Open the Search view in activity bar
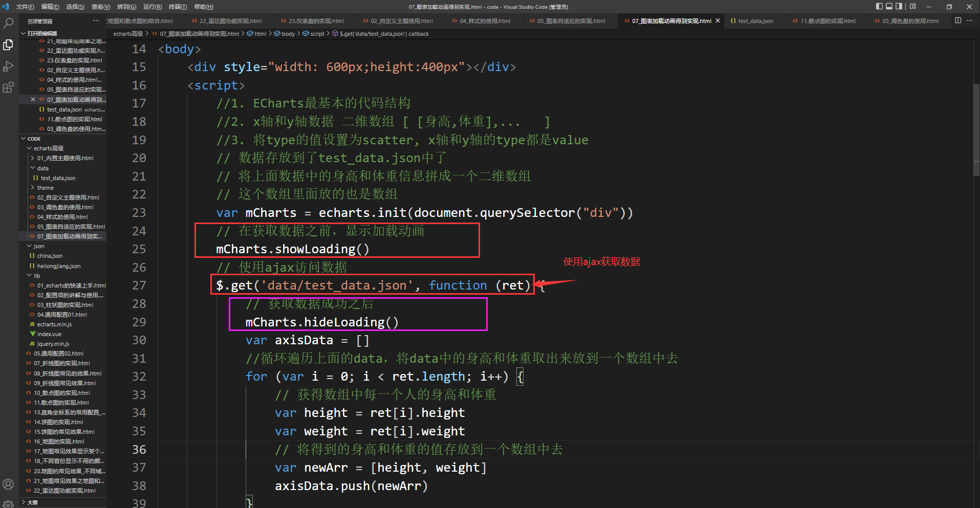Viewport: 980px width, 508px height. click(8, 23)
